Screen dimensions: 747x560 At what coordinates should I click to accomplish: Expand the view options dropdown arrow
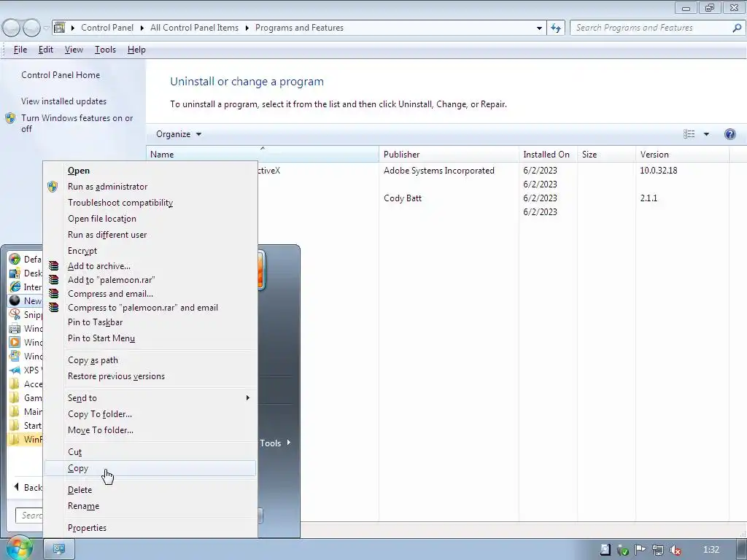point(706,134)
